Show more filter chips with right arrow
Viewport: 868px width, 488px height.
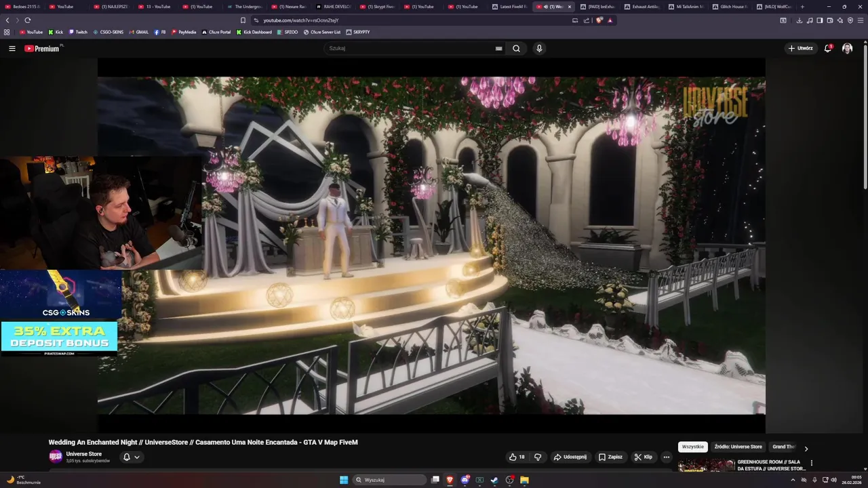pyautogui.click(x=806, y=448)
